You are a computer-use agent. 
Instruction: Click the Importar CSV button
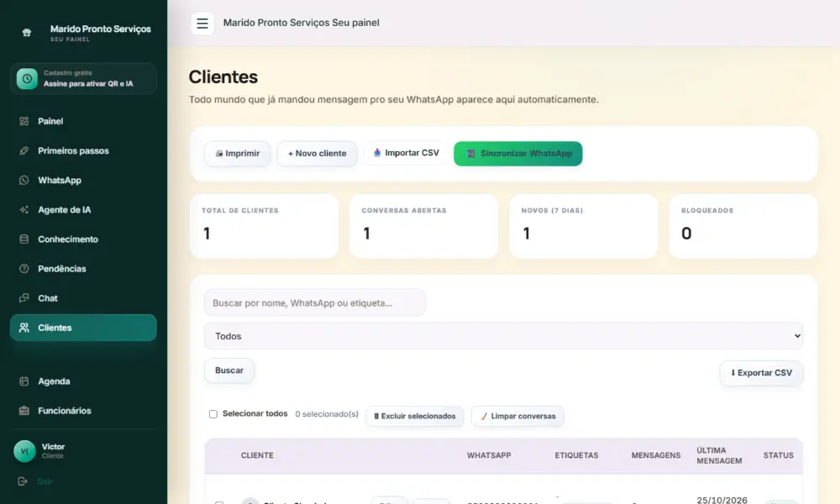click(x=406, y=153)
